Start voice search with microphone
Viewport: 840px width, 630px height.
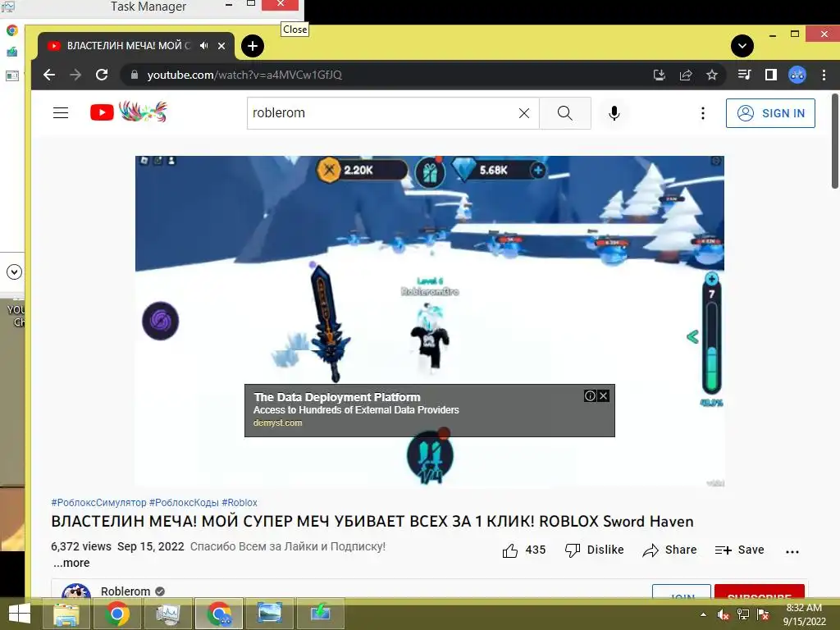coord(614,113)
